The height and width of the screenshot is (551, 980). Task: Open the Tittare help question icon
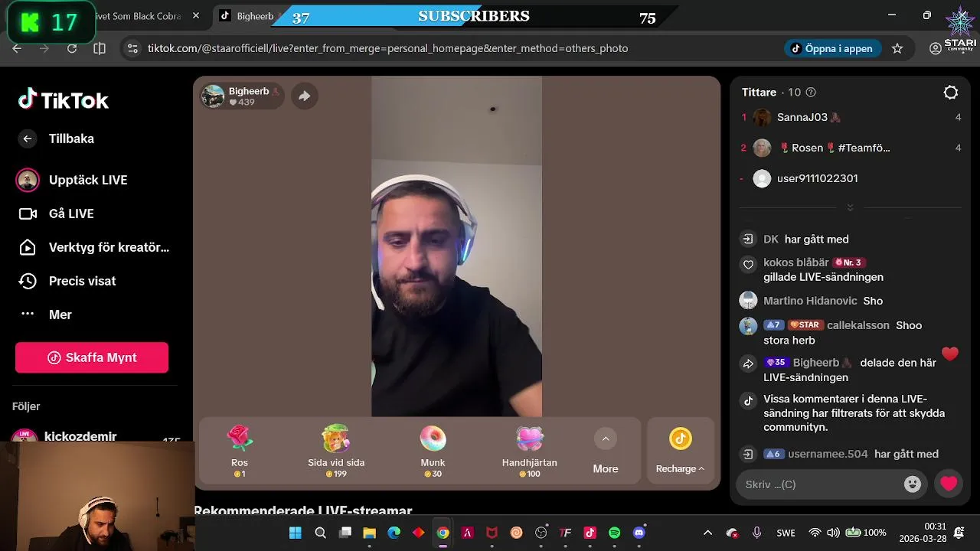point(811,93)
